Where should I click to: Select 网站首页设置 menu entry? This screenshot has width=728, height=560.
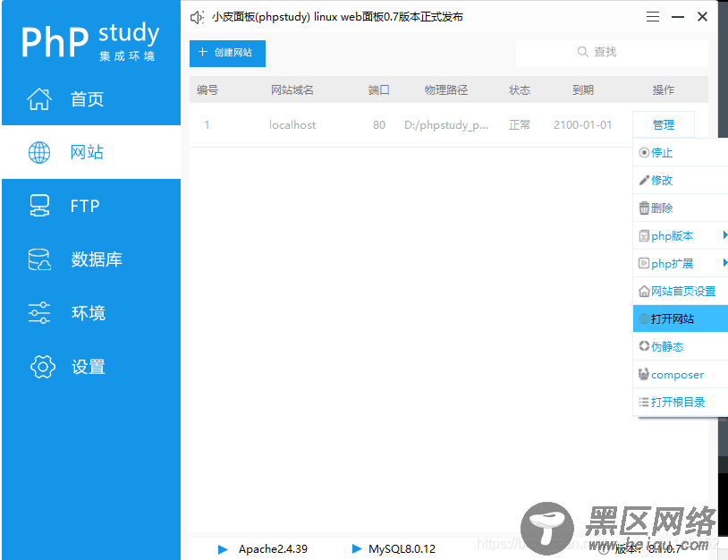point(681,291)
